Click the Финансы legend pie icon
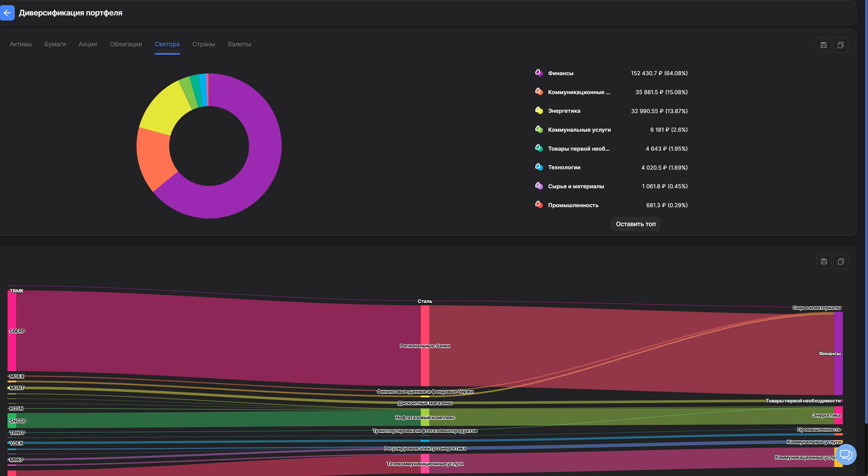Screen dimensions: 868x476 click(x=539, y=73)
